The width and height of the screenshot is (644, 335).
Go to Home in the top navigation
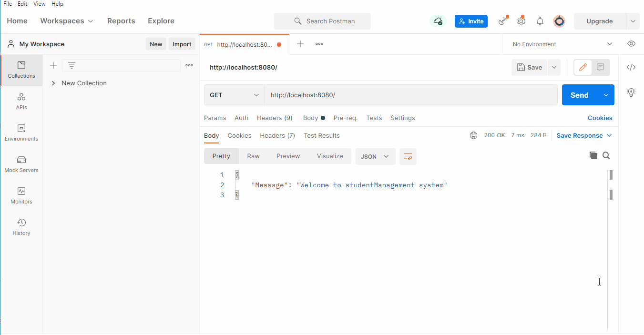(x=17, y=21)
